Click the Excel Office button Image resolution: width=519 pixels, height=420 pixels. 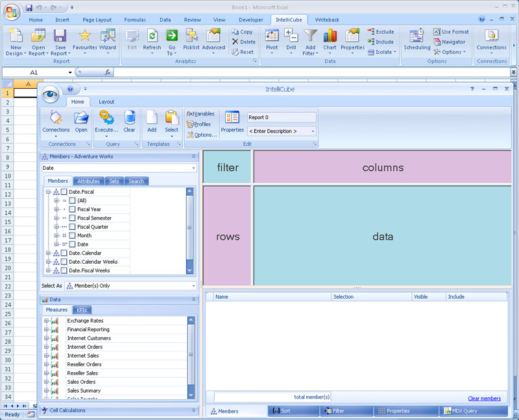coord(12,12)
